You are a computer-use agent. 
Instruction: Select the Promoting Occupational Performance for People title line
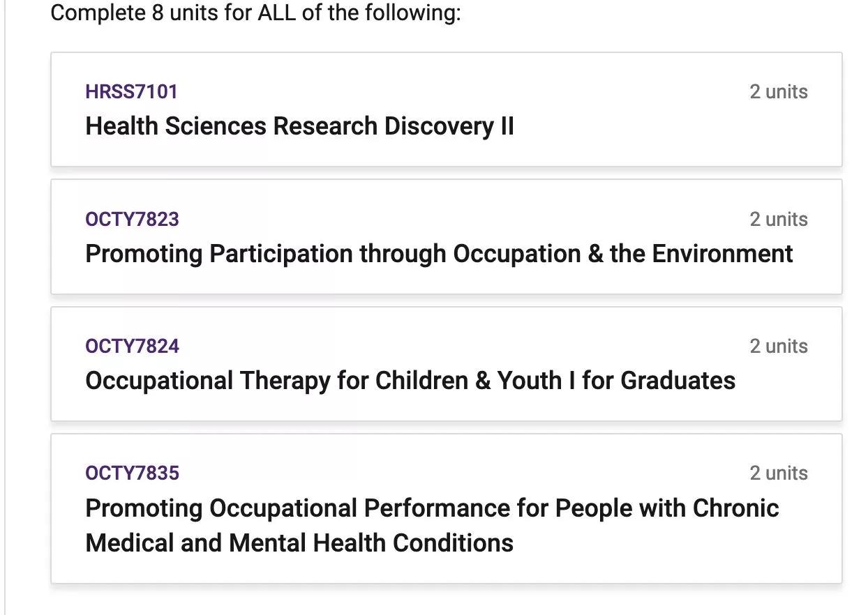coord(432,508)
